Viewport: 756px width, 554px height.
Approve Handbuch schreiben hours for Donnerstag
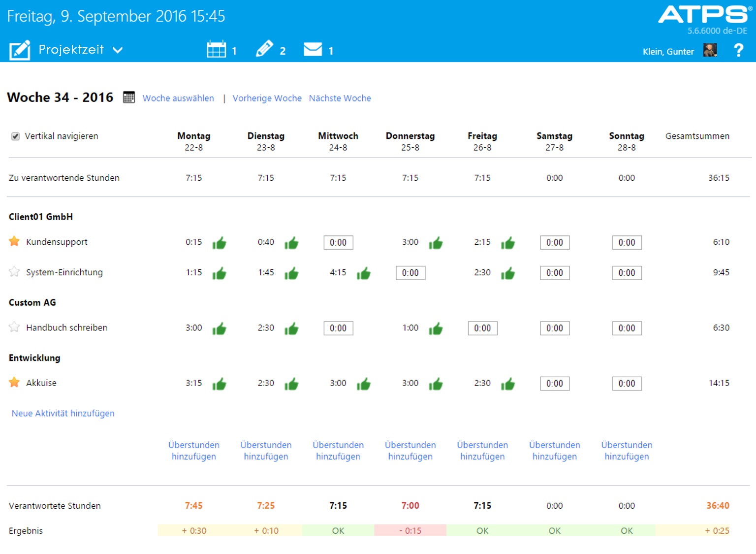436,328
